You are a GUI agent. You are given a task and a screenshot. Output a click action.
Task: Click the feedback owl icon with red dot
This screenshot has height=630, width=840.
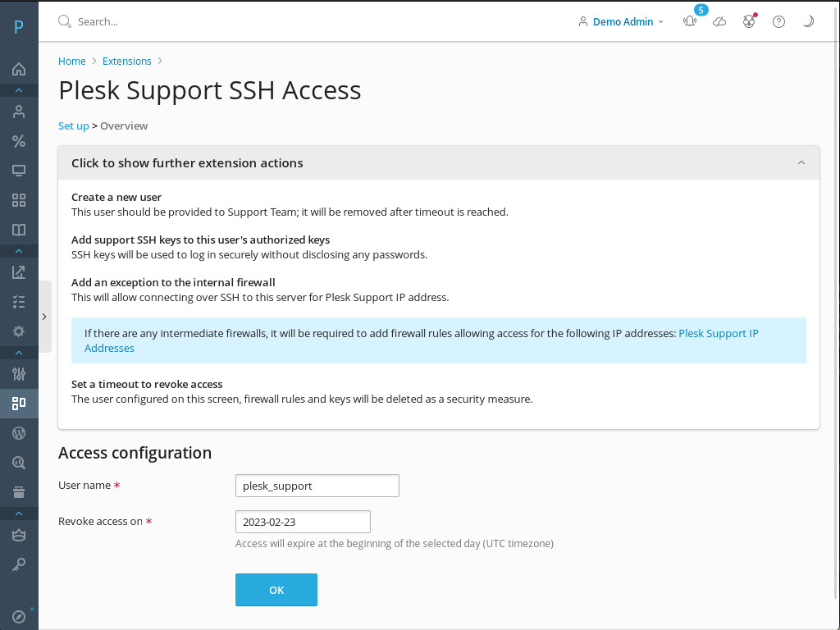[x=748, y=21]
